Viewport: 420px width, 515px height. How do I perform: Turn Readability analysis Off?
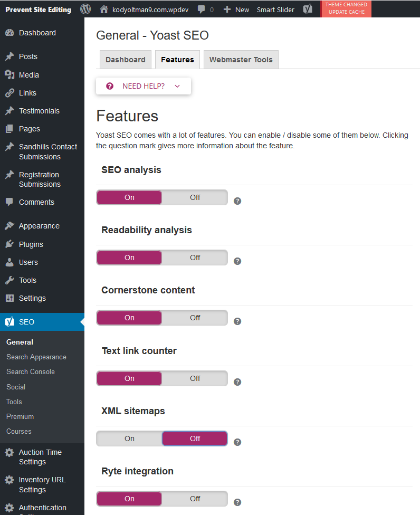[195, 257]
